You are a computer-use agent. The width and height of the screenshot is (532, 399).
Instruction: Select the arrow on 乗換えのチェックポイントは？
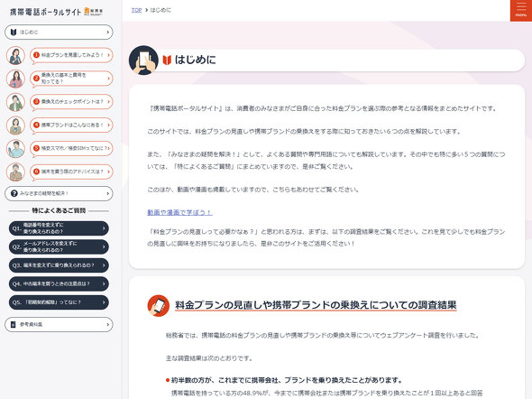point(108,101)
